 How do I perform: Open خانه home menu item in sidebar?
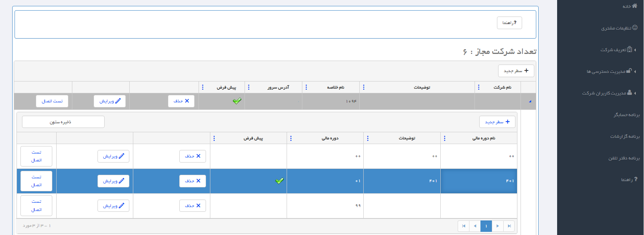[x=629, y=6]
